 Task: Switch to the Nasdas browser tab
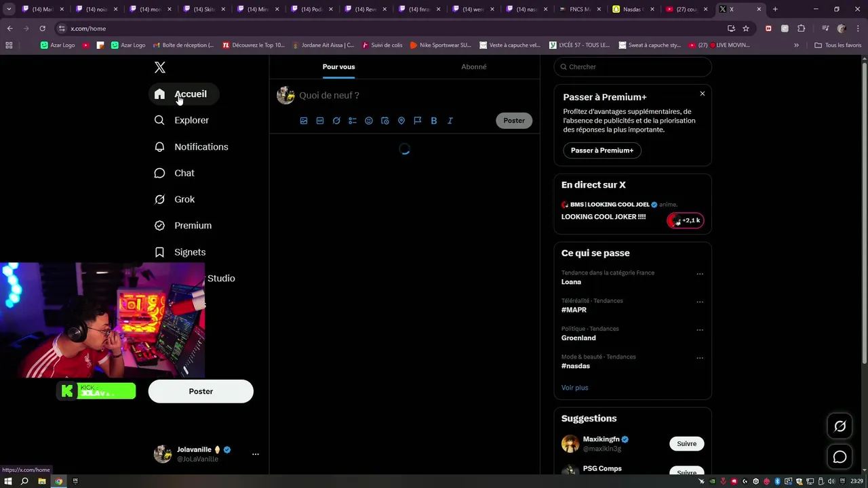(633, 9)
